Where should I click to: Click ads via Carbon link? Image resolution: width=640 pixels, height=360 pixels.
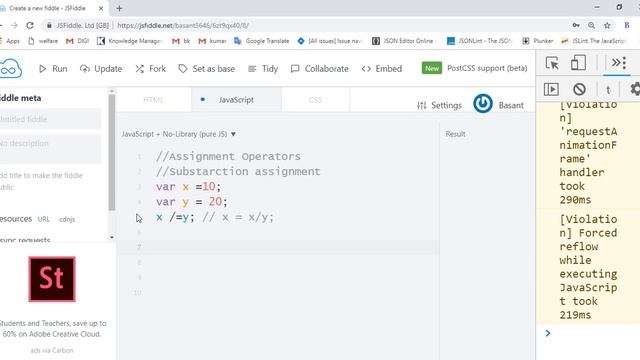[x=52, y=350]
